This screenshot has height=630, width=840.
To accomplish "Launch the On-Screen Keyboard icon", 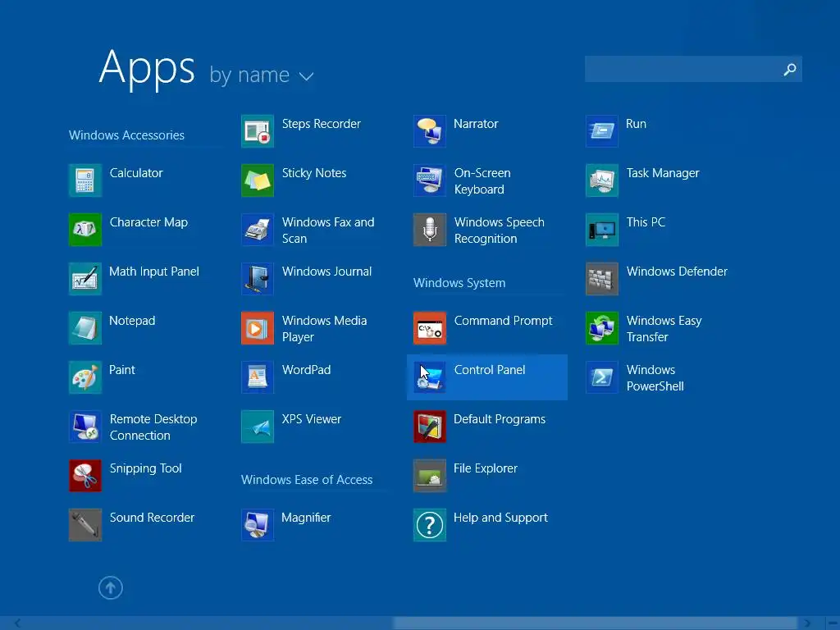I will [x=430, y=180].
